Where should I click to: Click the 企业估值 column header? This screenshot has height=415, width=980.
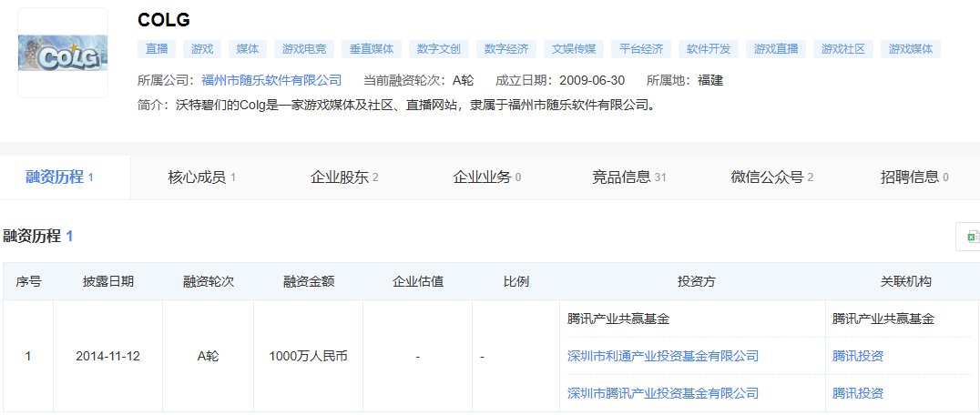click(417, 281)
